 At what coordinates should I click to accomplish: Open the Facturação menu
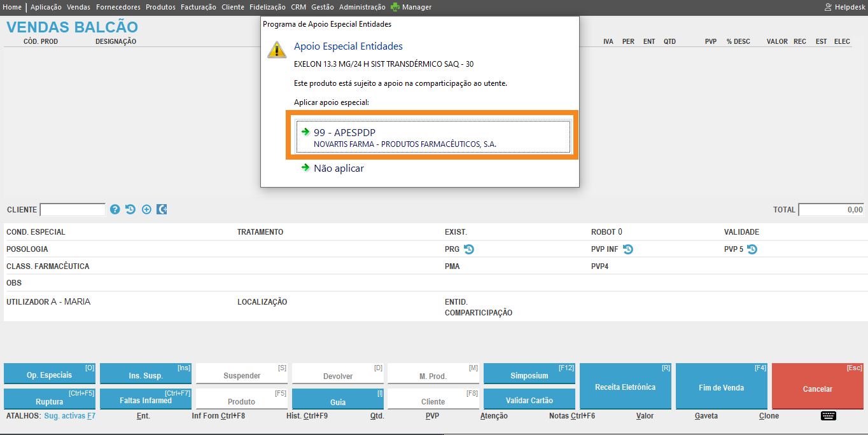(199, 7)
